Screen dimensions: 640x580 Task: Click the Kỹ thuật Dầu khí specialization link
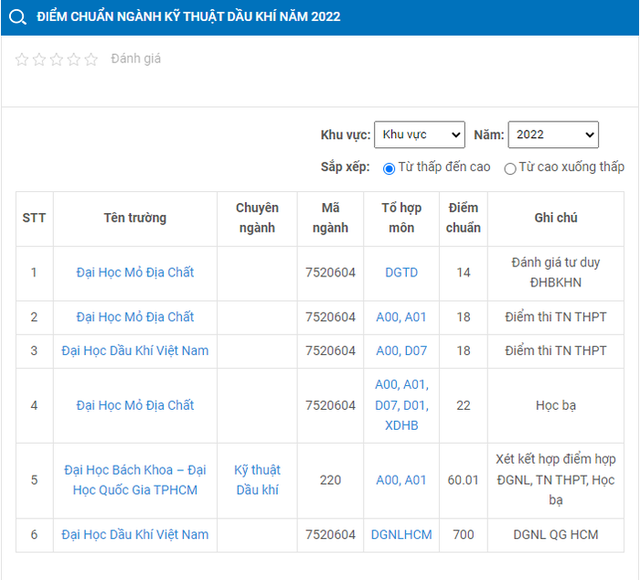(x=257, y=480)
